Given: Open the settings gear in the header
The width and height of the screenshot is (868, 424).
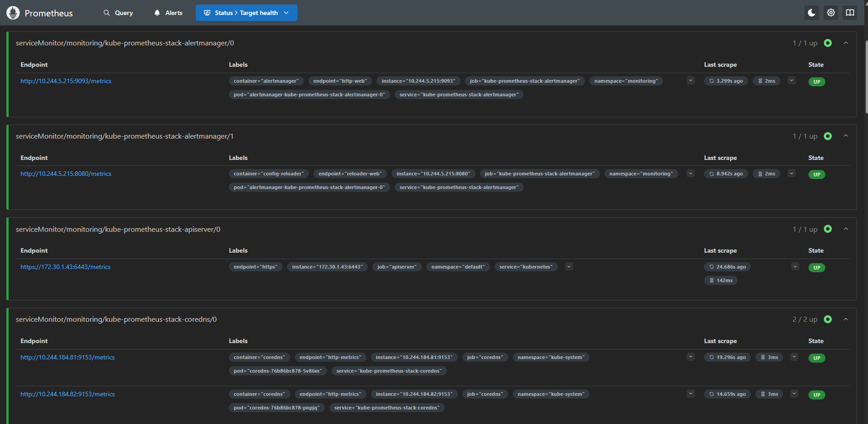Looking at the screenshot, I should (x=831, y=13).
